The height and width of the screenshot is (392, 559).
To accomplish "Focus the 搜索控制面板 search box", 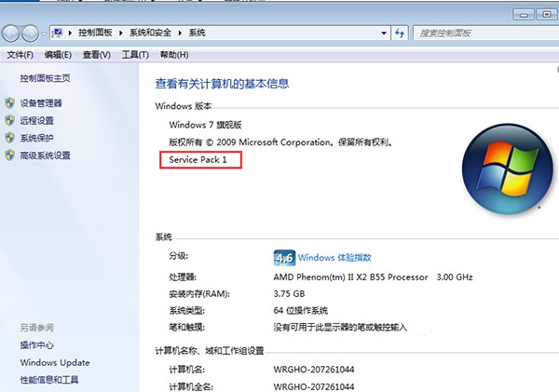I will [x=486, y=34].
